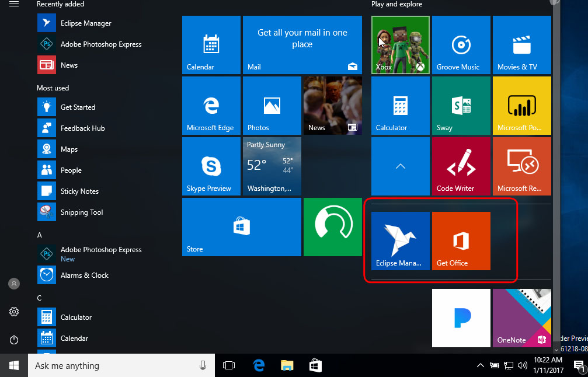
Task: Open the green gauge app tile
Action: point(333,226)
